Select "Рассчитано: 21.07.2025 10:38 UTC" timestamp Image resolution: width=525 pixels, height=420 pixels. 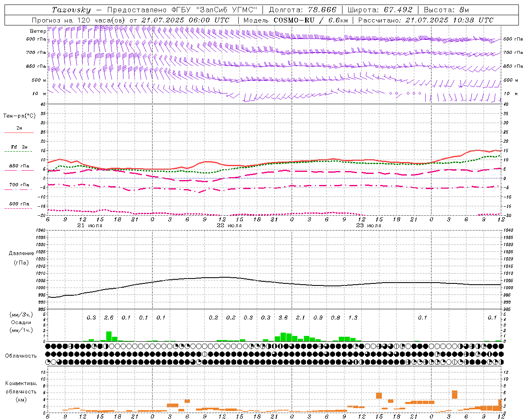425,20
